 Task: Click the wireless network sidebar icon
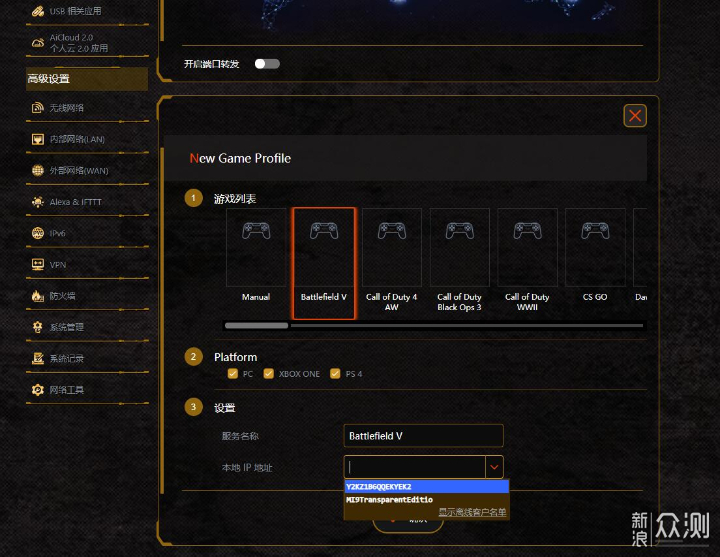[38, 108]
